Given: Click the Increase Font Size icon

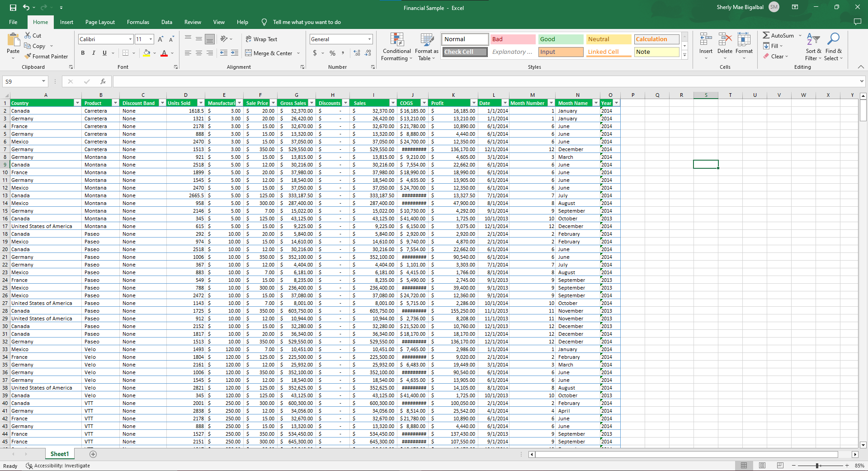Looking at the screenshot, I should [x=160, y=39].
